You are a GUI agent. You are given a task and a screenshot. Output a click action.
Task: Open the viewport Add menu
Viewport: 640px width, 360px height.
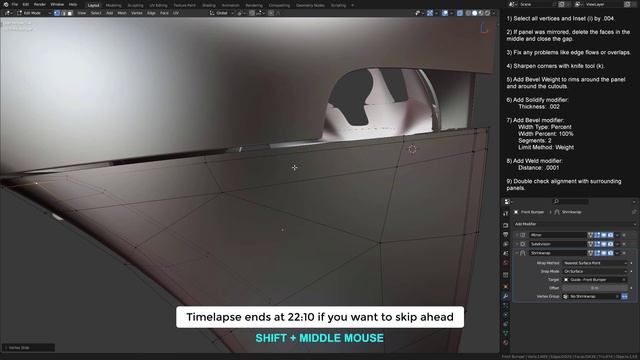[109, 13]
